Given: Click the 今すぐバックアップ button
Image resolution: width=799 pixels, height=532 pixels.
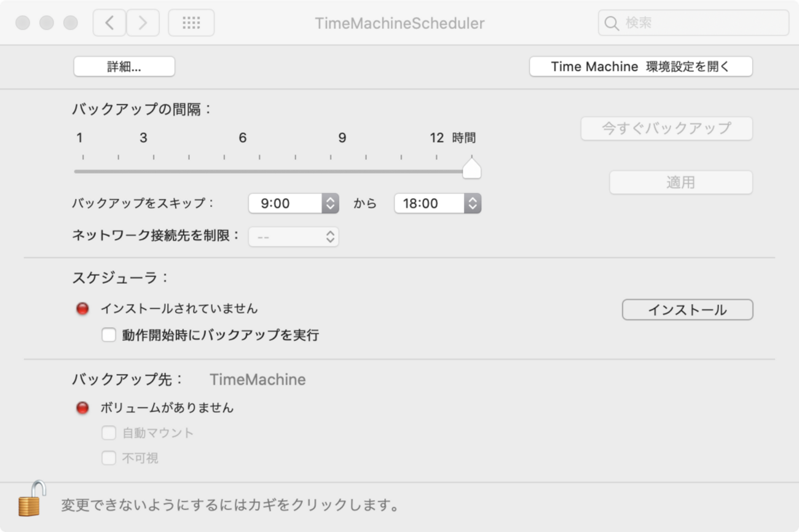Looking at the screenshot, I should click(x=667, y=128).
